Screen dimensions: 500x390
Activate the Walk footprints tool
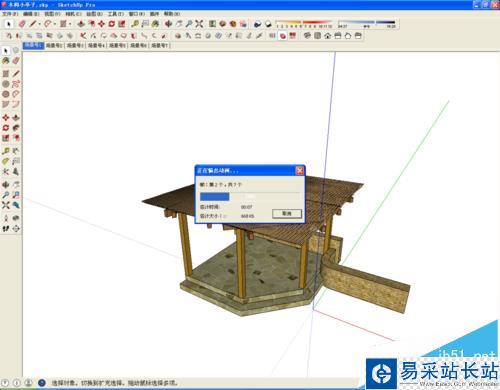[x=6, y=229]
